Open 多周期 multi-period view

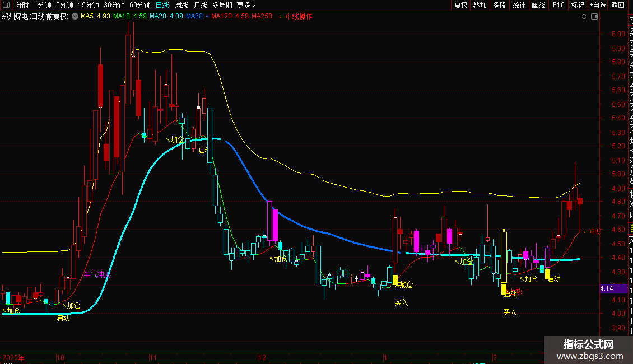click(x=222, y=5)
